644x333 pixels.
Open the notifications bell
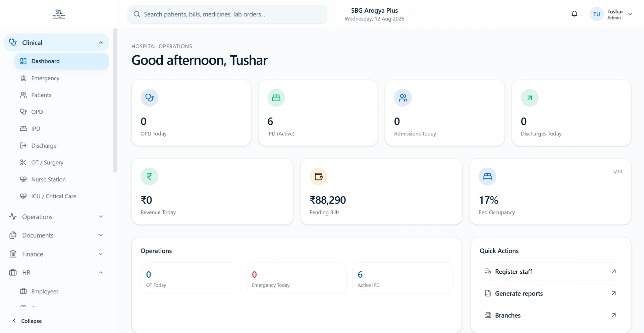point(574,14)
